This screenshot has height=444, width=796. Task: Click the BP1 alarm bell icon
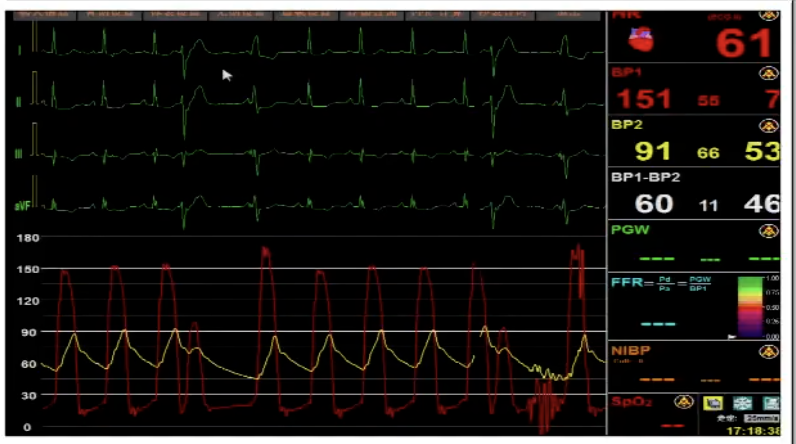click(x=768, y=73)
